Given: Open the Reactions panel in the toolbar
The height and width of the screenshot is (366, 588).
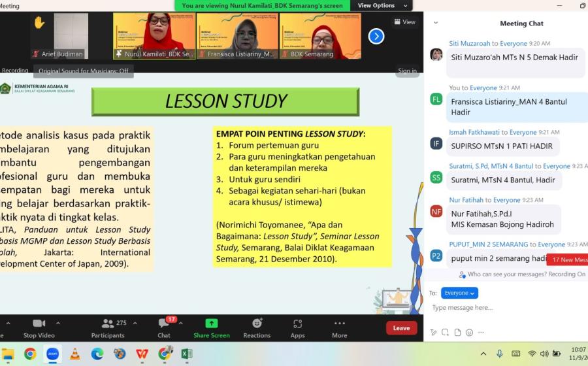Looking at the screenshot, I should coord(257,327).
